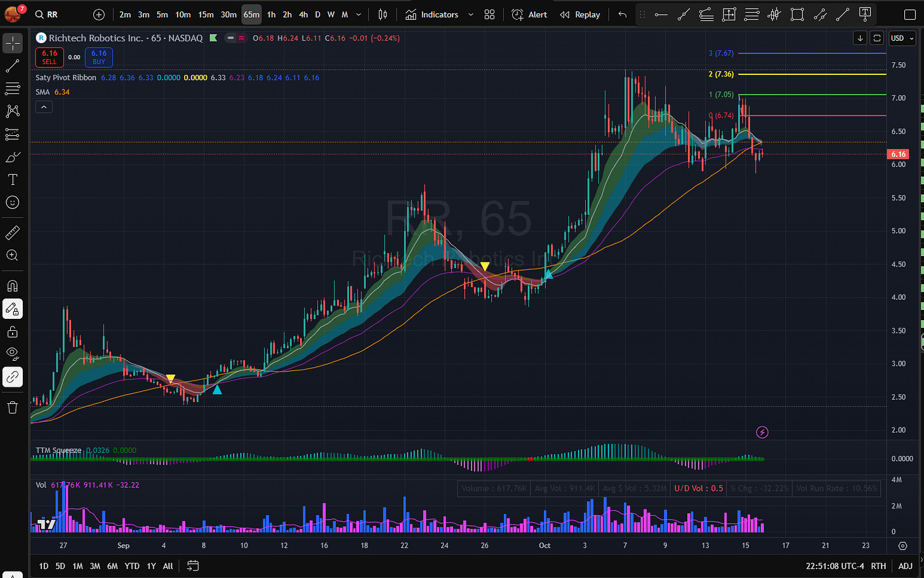This screenshot has width=924, height=578.
Task: Open the timezone 22:51:08 UTC-4 menu
Action: (x=835, y=566)
